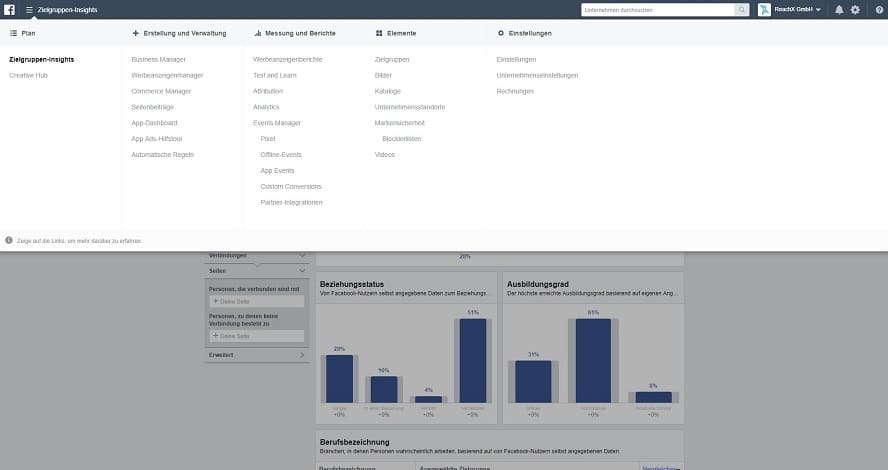Screen dimensions: 888x470
Task: Click the plus icon beside Erstellung und Verwaltung
Action: [x=135, y=33]
